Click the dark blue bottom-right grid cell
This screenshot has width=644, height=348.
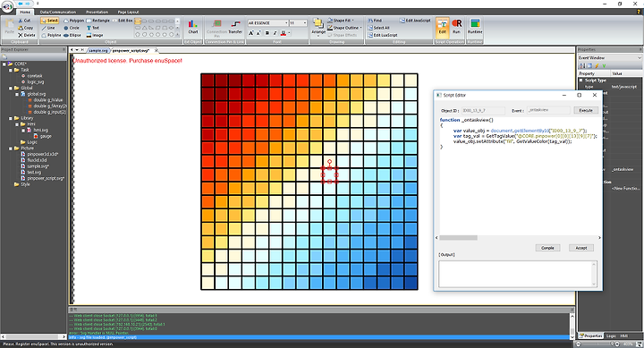[x=411, y=283]
